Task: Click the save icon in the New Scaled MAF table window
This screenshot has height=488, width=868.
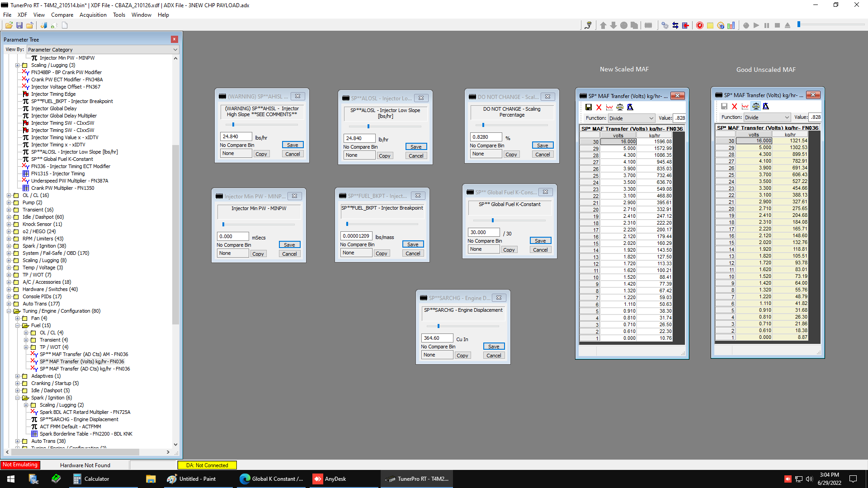Action: point(588,107)
